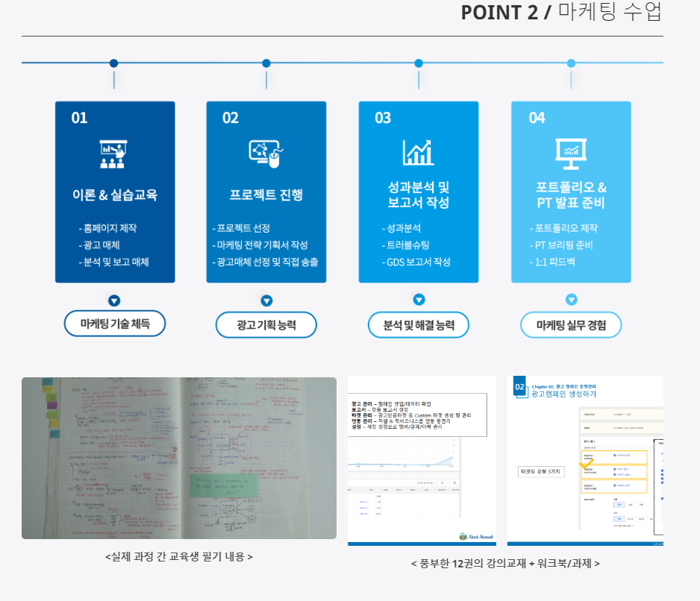Click the 마케팅 실무 경험 pill button

(x=571, y=325)
